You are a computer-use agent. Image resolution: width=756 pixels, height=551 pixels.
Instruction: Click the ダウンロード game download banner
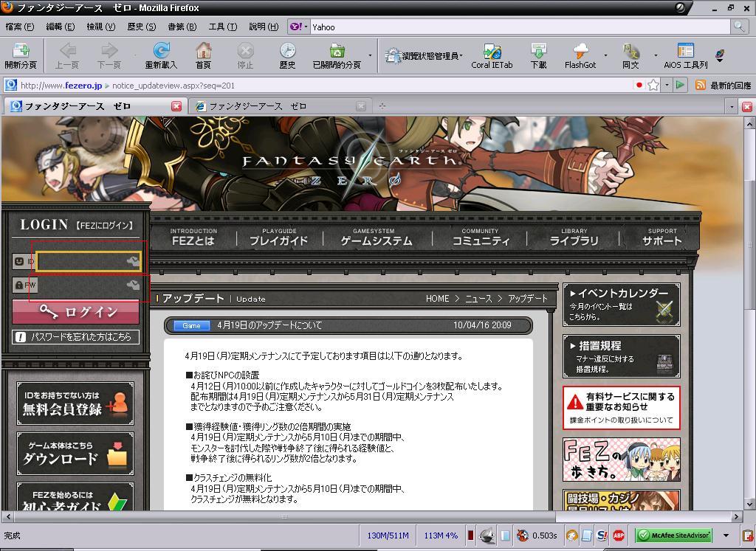point(75,453)
